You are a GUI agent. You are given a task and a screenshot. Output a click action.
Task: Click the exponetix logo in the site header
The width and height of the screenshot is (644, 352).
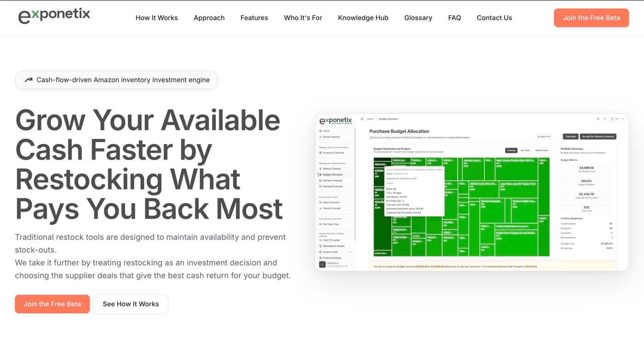54,16
